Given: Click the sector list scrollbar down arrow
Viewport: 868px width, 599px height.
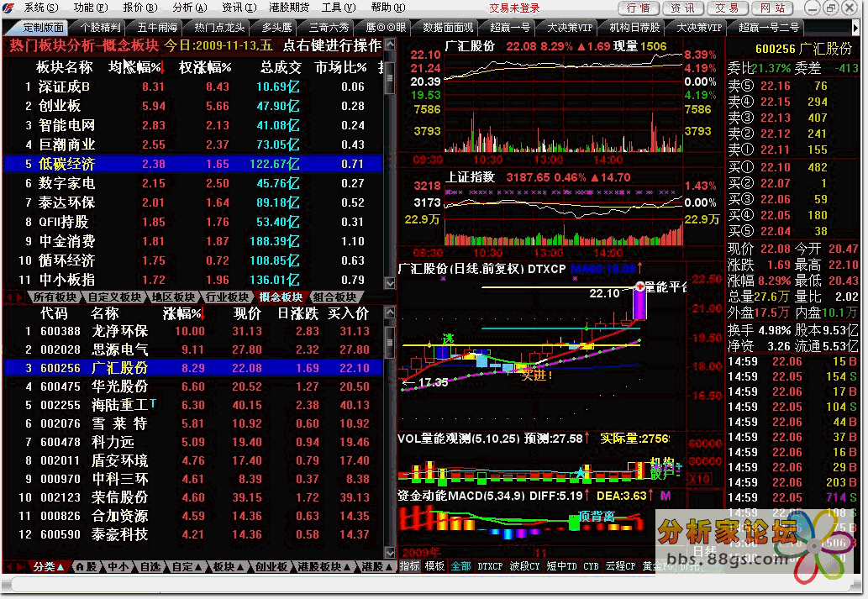Looking at the screenshot, I should coord(390,283).
